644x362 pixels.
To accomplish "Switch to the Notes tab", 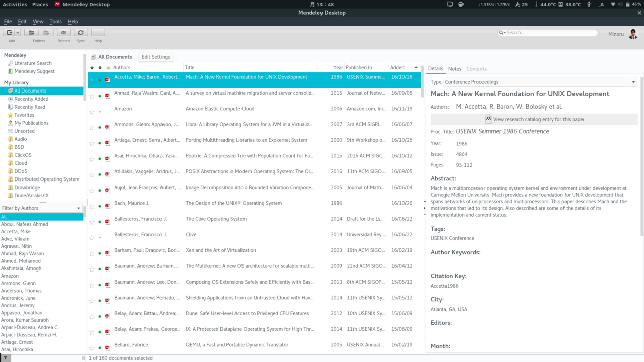I will 455,69.
